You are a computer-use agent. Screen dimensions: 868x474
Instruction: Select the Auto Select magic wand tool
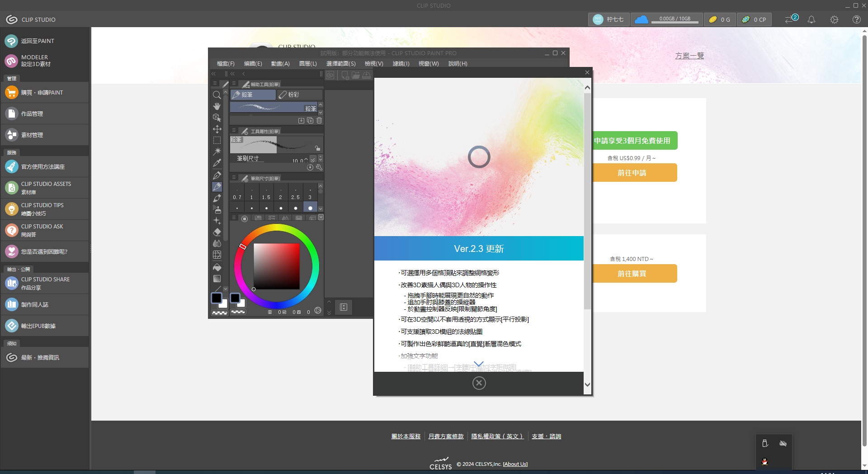click(x=217, y=152)
